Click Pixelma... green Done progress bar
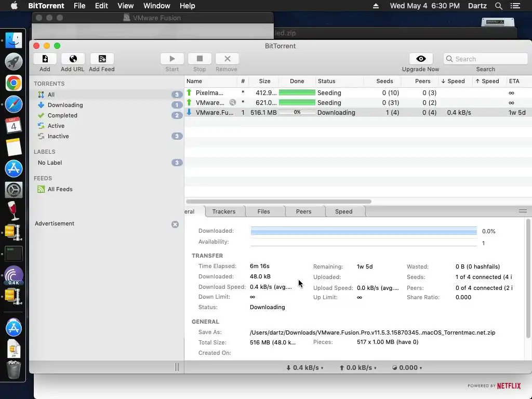 pos(297,92)
